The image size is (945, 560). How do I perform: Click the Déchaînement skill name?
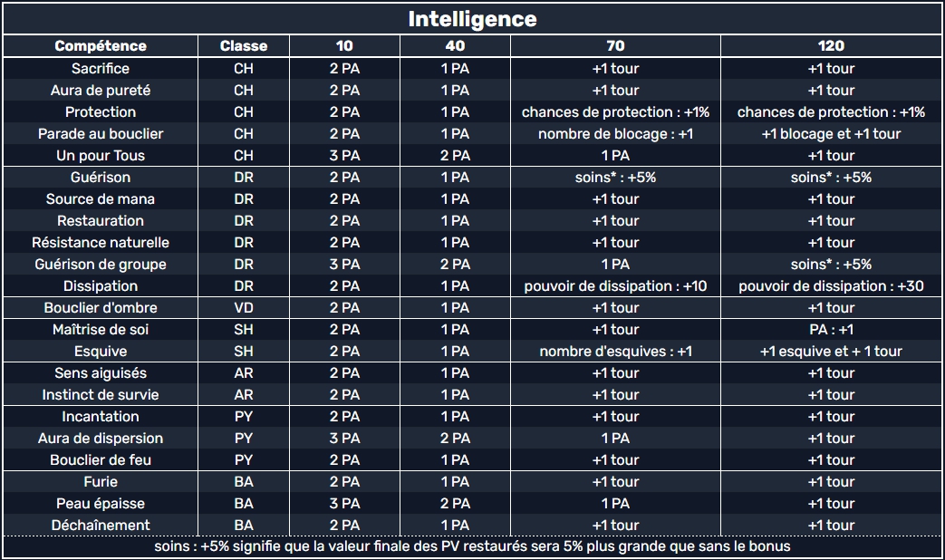pyautogui.click(x=101, y=526)
